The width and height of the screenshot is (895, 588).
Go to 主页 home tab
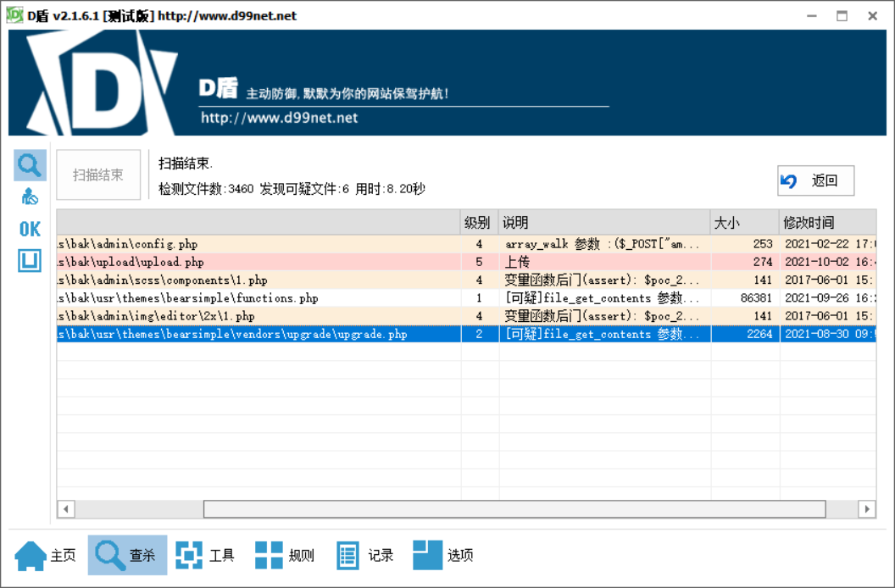coord(46,555)
